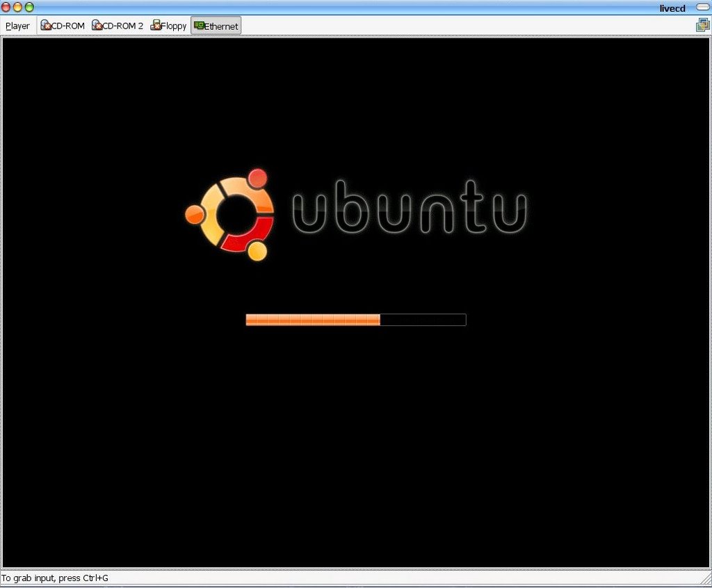Click the 'To grab input, press Ctrl+G' status text
The height and width of the screenshot is (588, 712).
(x=55, y=578)
